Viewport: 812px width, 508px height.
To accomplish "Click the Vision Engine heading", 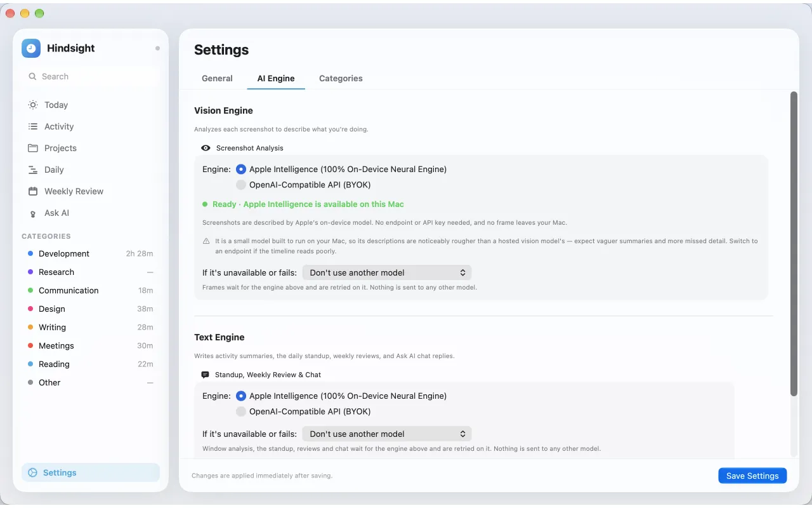I will tap(223, 110).
